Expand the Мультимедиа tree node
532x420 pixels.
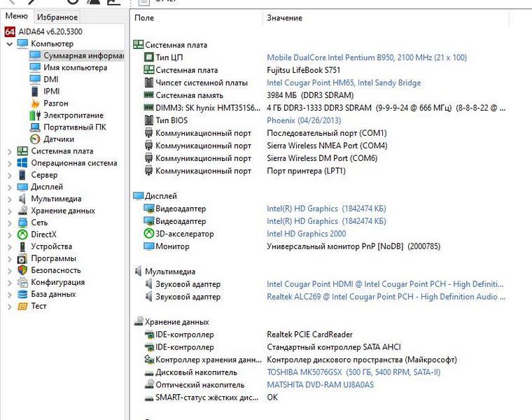pyautogui.click(x=9, y=199)
